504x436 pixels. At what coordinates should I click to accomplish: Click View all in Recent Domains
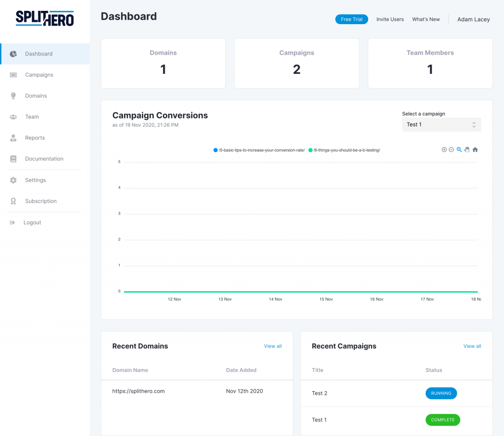coord(273,346)
